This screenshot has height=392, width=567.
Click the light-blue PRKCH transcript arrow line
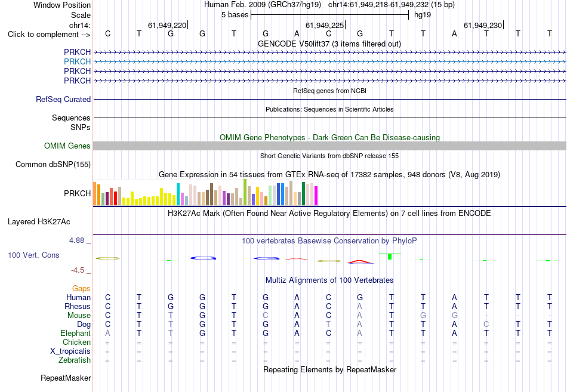[x=329, y=62]
